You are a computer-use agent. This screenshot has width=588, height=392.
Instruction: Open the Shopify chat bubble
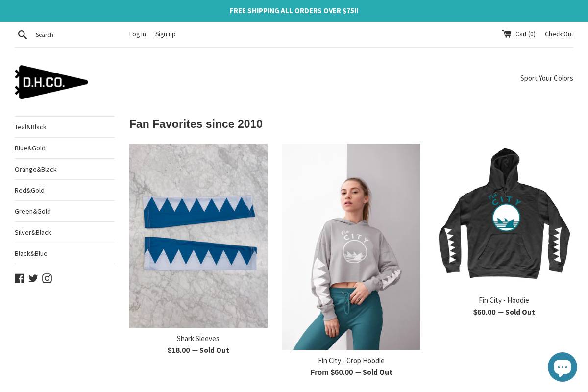click(562, 367)
